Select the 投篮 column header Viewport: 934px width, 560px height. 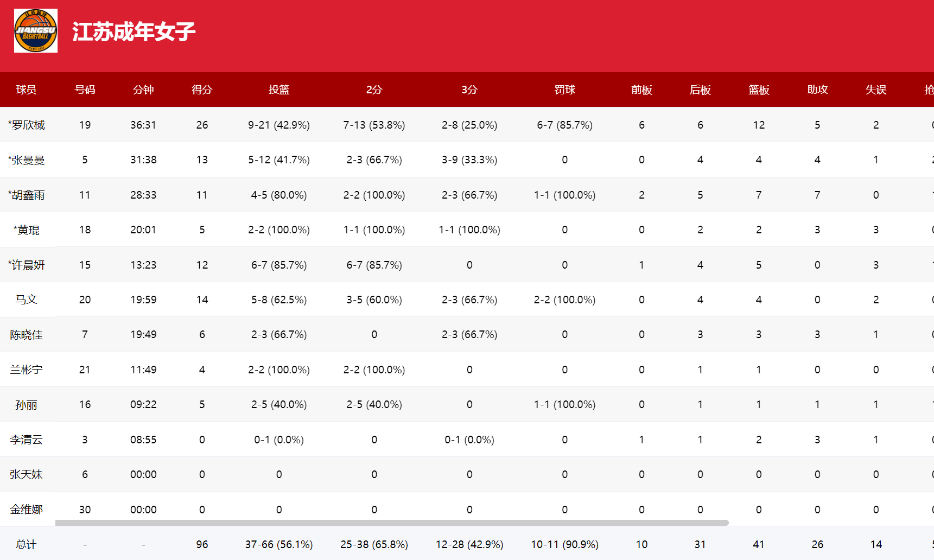[279, 90]
